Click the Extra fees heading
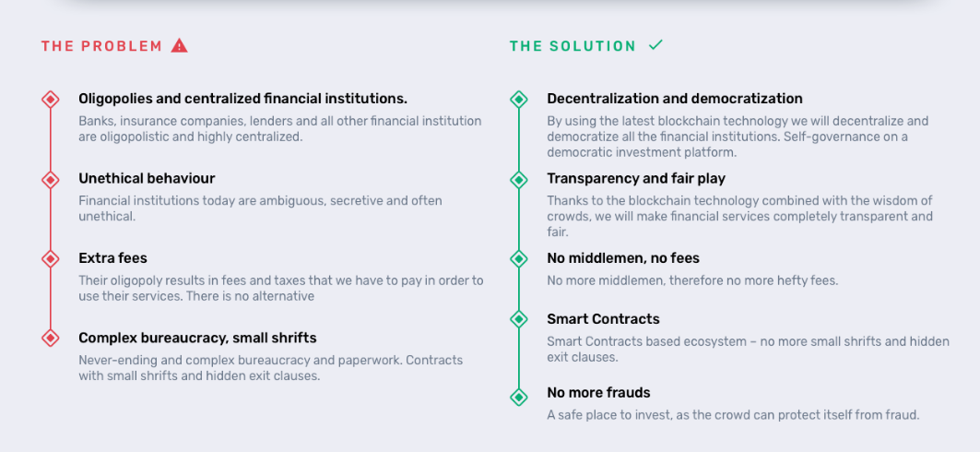This screenshot has width=980, height=452. click(113, 258)
